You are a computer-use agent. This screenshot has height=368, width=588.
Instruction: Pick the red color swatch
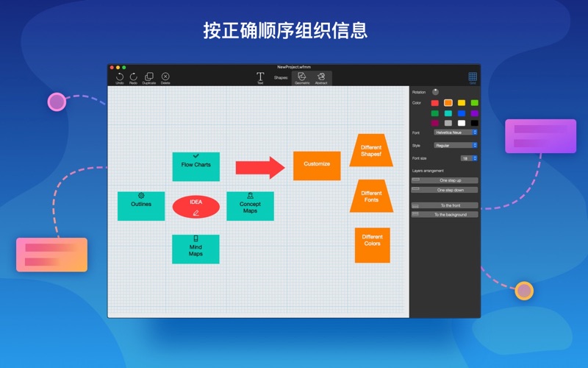click(x=435, y=103)
